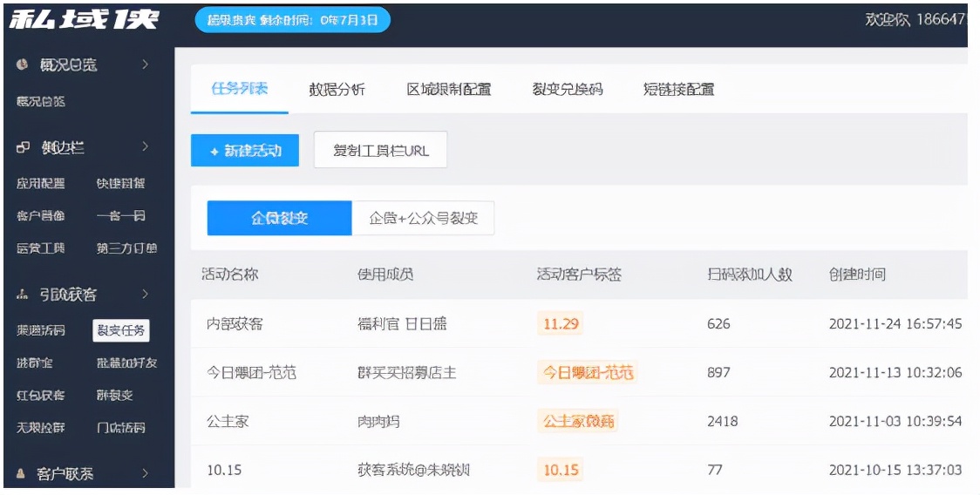Click the timestamp 2021-11-03 10:39:54

point(895,421)
